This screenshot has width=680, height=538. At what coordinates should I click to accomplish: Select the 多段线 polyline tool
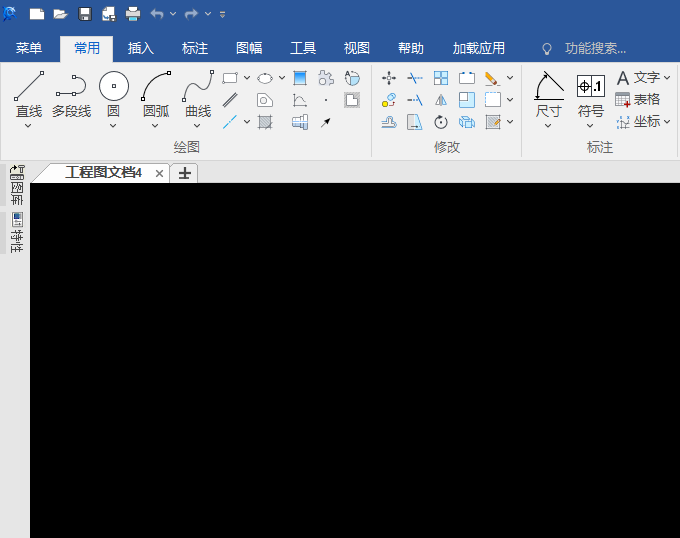[72, 96]
